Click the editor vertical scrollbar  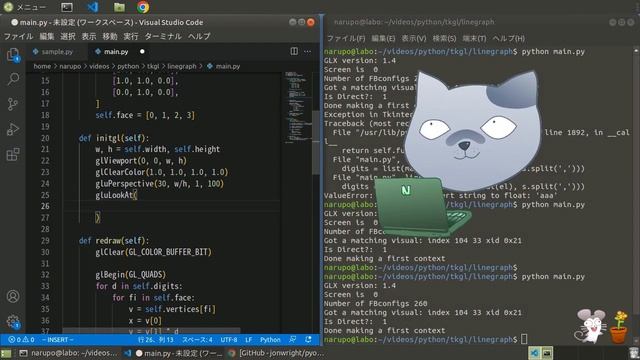pos(316,143)
